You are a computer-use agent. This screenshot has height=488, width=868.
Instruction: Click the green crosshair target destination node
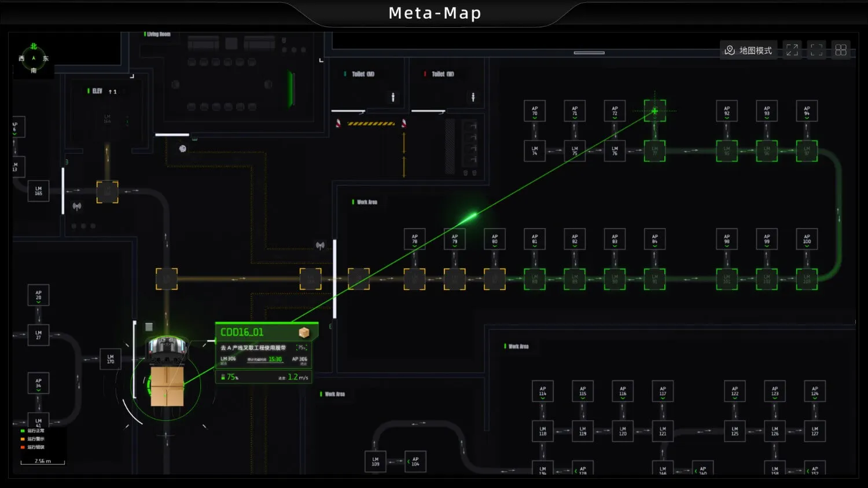tap(654, 111)
